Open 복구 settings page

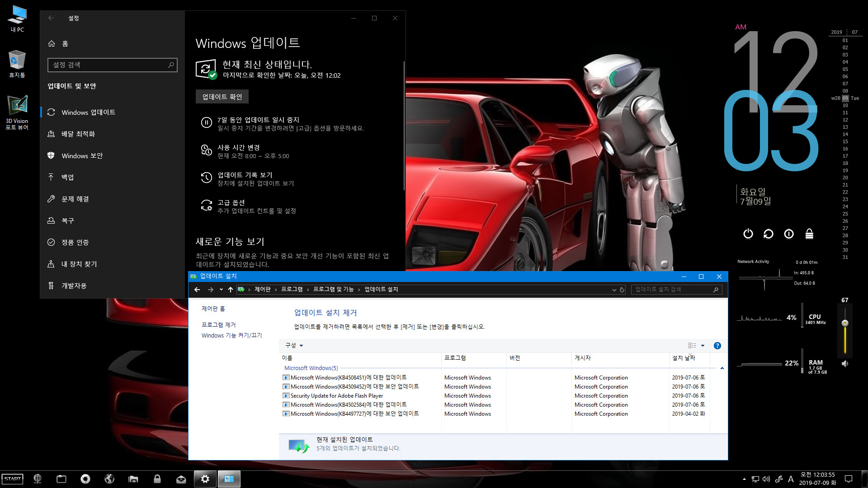click(112, 221)
